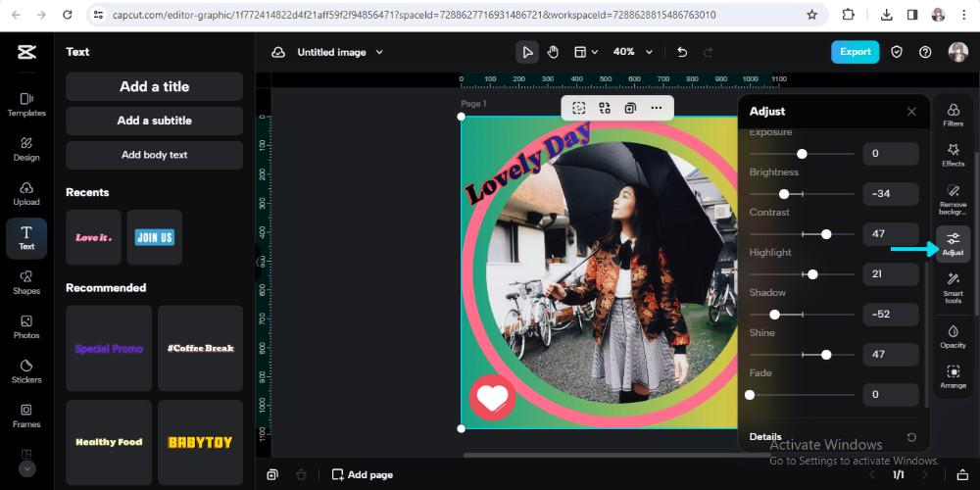Open the Filters tool
This screenshot has height=490, width=980.
click(954, 116)
